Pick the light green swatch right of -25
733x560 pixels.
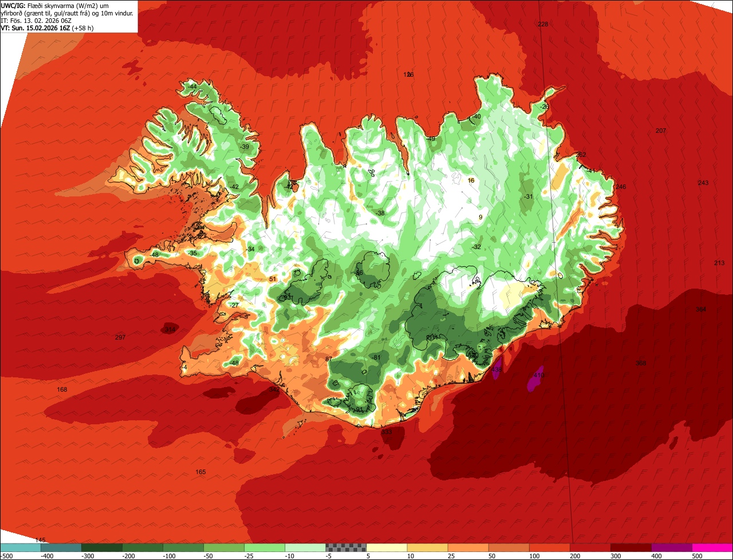click(265, 547)
